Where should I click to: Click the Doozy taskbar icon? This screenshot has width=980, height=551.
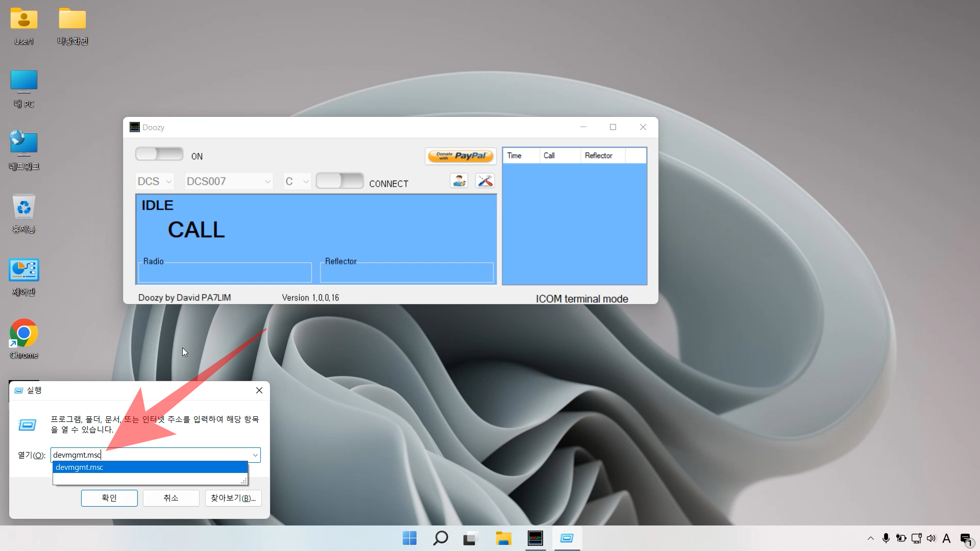tap(535, 538)
